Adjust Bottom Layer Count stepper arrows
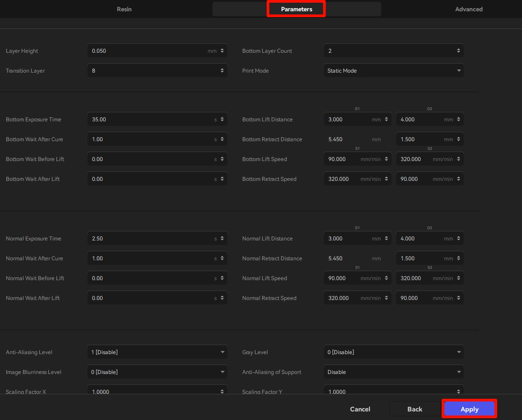This screenshot has width=522, height=420. pyautogui.click(x=458, y=51)
